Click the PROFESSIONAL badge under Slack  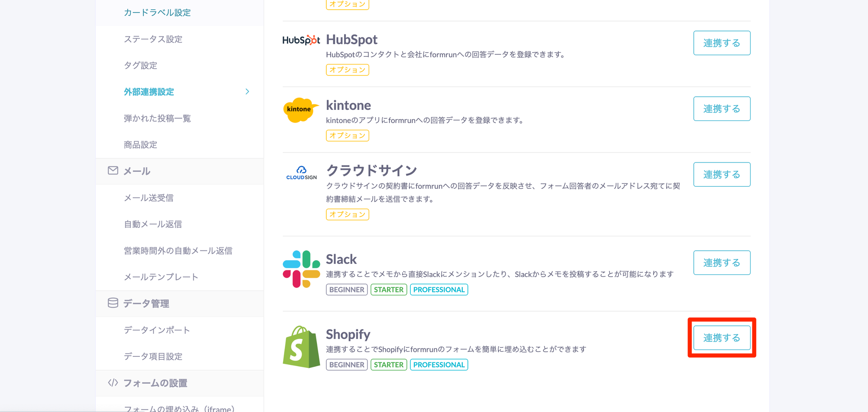coord(439,289)
